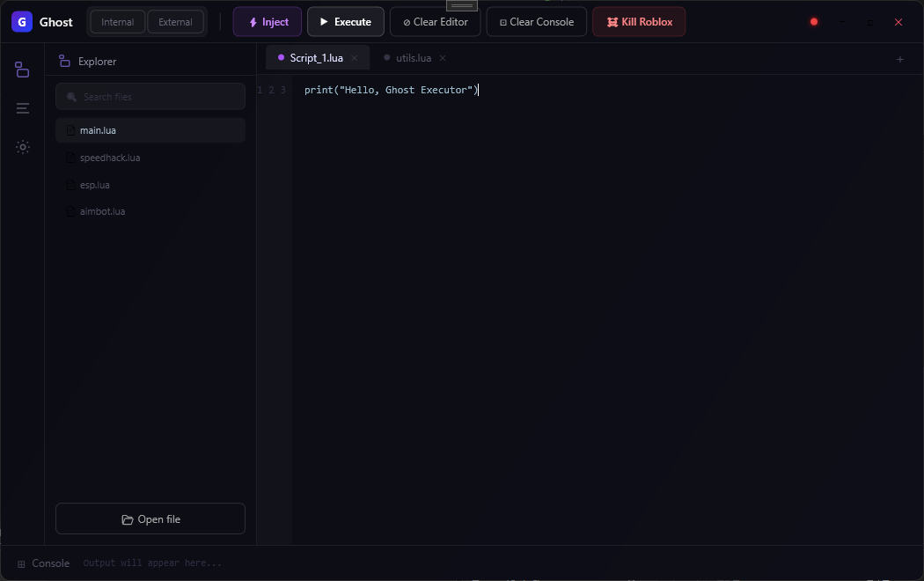Open the settings gear sidebar icon

coord(22,147)
